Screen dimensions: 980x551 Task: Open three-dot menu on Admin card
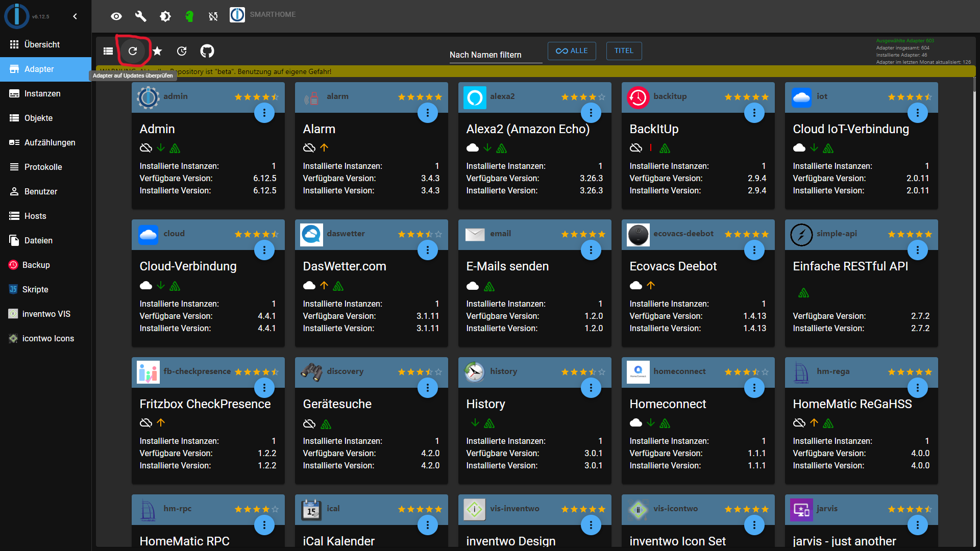(264, 113)
